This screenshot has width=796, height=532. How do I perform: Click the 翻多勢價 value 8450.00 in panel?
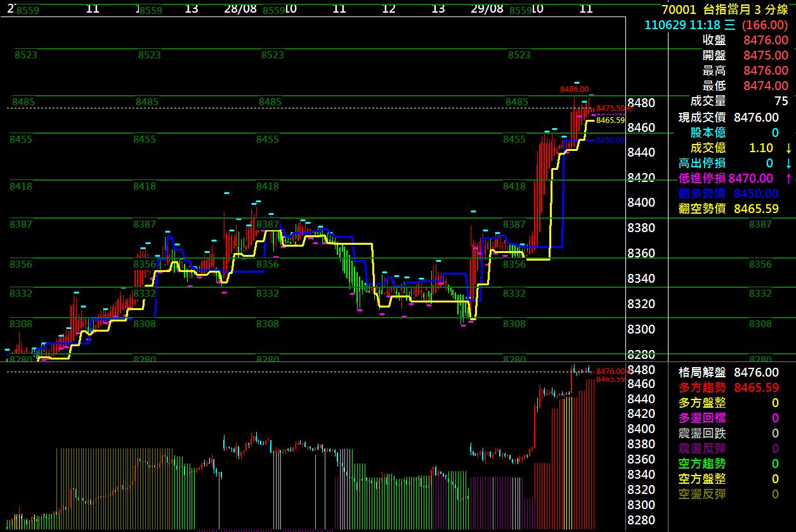756,193
